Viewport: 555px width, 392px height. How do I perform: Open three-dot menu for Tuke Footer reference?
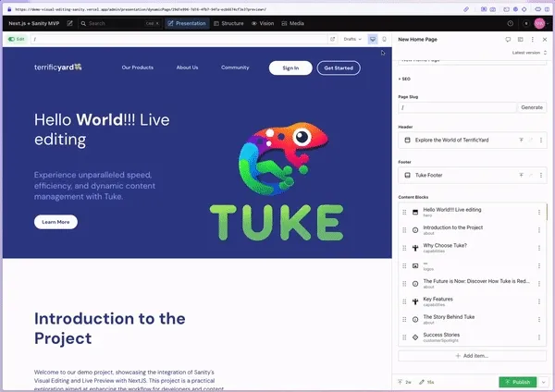tap(541, 174)
